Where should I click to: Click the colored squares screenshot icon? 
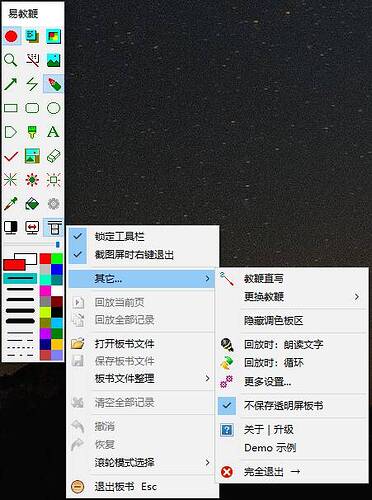(x=54, y=36)
